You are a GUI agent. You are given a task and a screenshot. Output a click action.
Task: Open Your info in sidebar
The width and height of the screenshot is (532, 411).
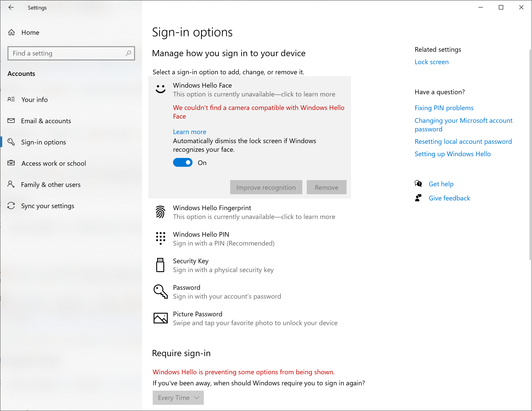click(34, 100)
